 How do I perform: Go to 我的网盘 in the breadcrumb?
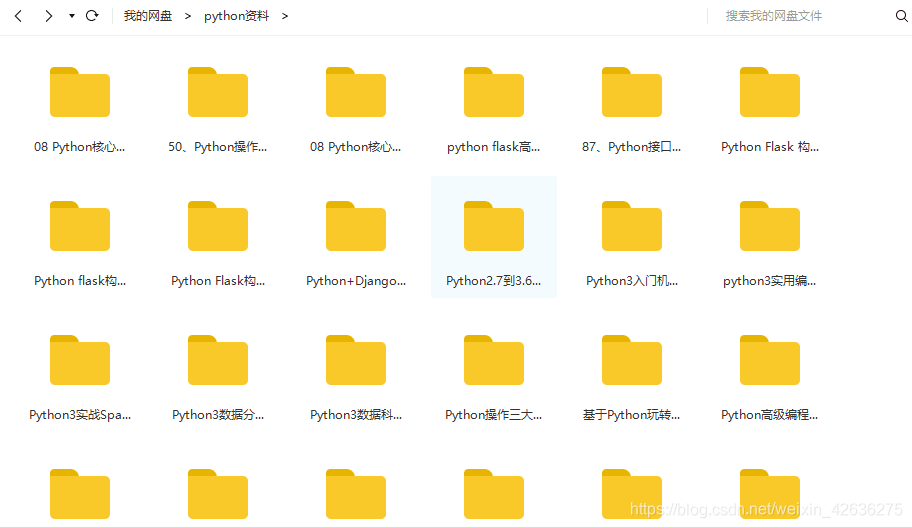(148, 16)
